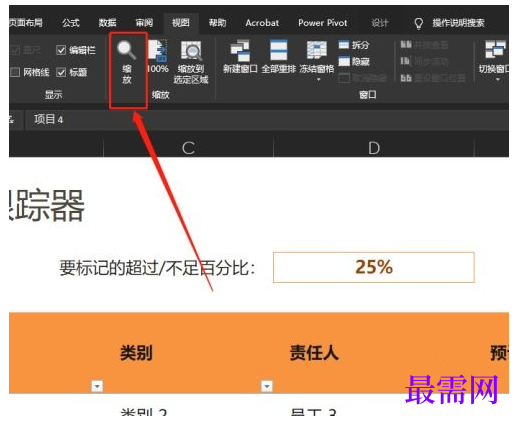The height and width of the screenshot is (421, 517).
Task: Open the 切换窗口 switch windows button
Action: pyautogui.click(x=494, y=60)
